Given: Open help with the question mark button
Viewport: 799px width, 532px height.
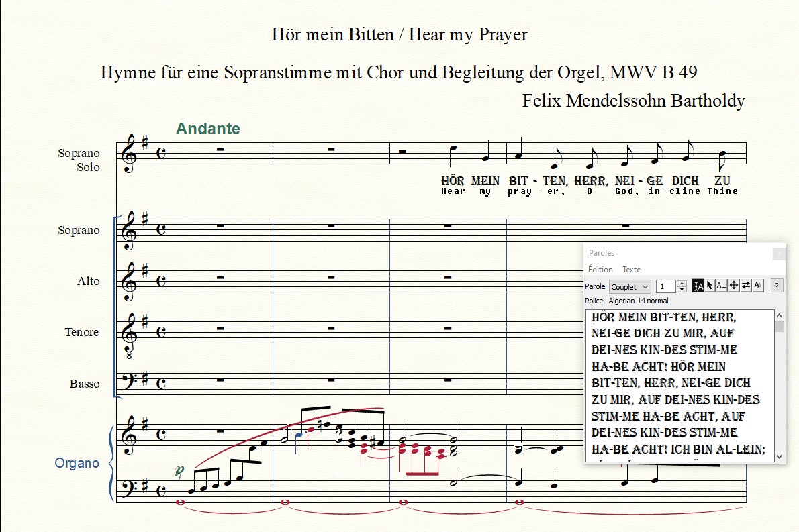Looking at the screenshot, I should [x=777, y=286].
